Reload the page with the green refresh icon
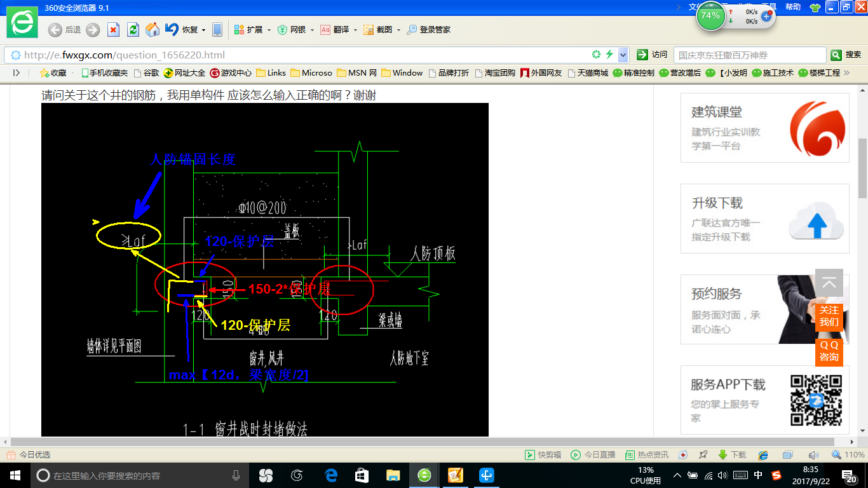The width and height of the screenshot is (868, 488). click(133, 30)
